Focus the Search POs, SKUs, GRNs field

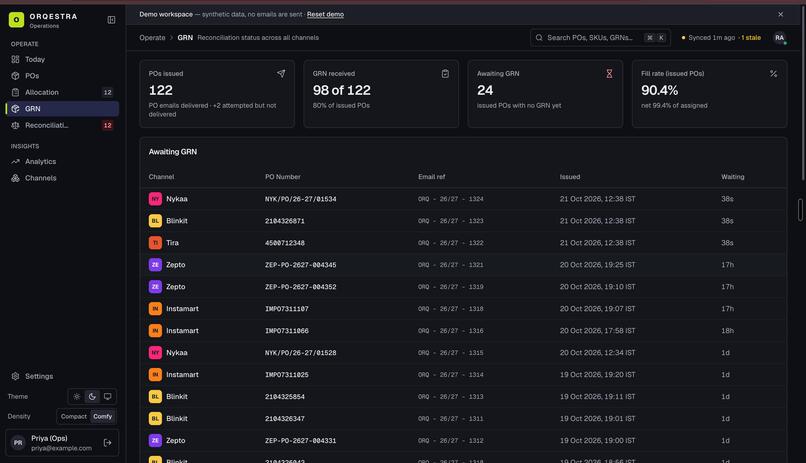click(600, 38)
